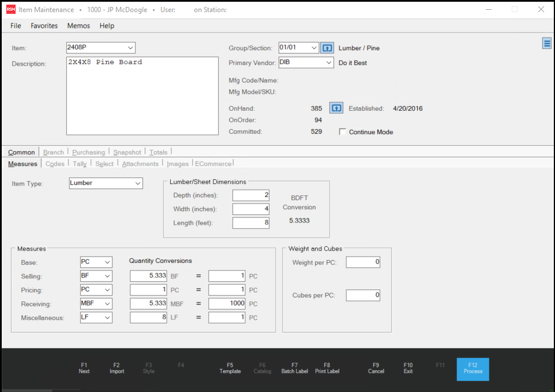
Task: Open Group/Section lookup icon button
Action: tap(327, 48)
